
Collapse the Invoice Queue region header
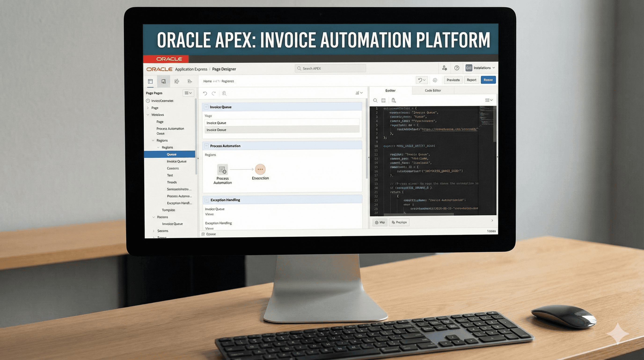[x=206, y=107]
